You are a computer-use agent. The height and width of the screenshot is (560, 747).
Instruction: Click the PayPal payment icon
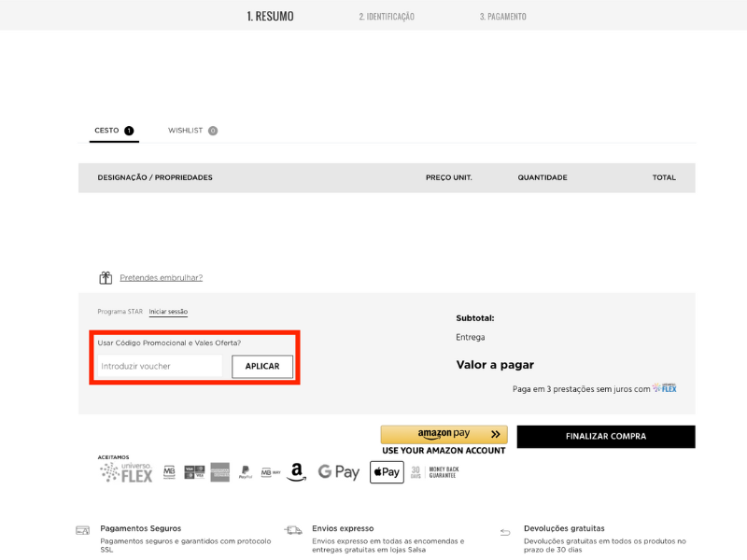[246, 472]
